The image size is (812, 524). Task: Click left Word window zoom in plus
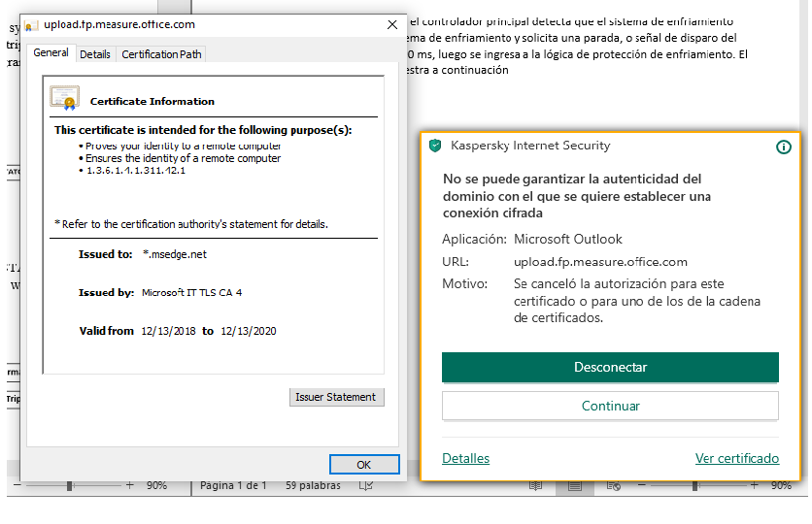click(129, 484)
